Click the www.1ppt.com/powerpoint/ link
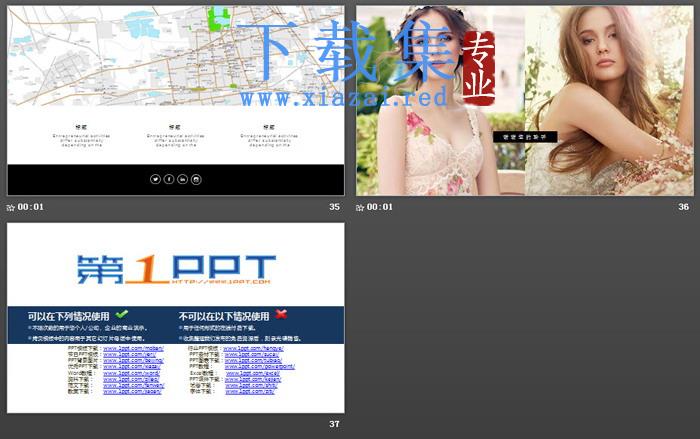The image size is (700, 439). (x=260, y=367)
